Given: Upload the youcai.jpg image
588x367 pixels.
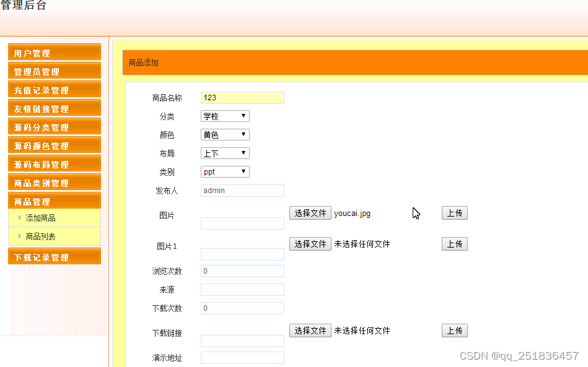Looking at the screenshot, I should pos(455,213).
